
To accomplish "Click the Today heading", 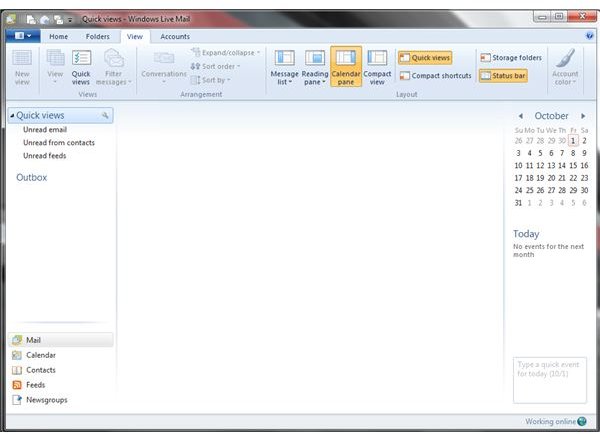I will [526, 234].
